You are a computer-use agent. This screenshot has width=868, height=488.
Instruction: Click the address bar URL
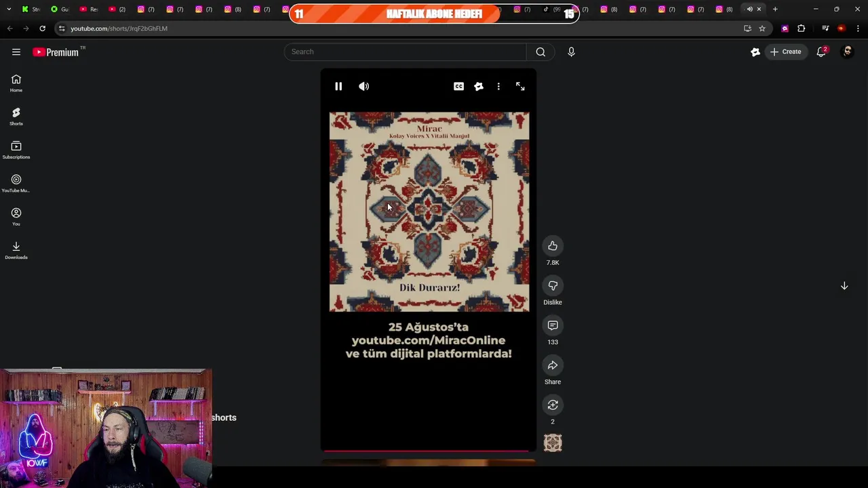tap(119, 28)
